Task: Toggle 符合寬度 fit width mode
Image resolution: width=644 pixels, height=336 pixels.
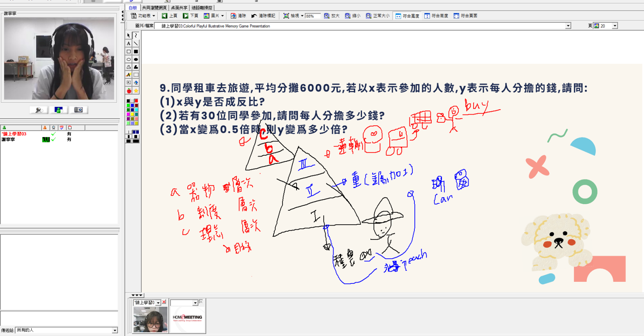Action: coord(407,16)
